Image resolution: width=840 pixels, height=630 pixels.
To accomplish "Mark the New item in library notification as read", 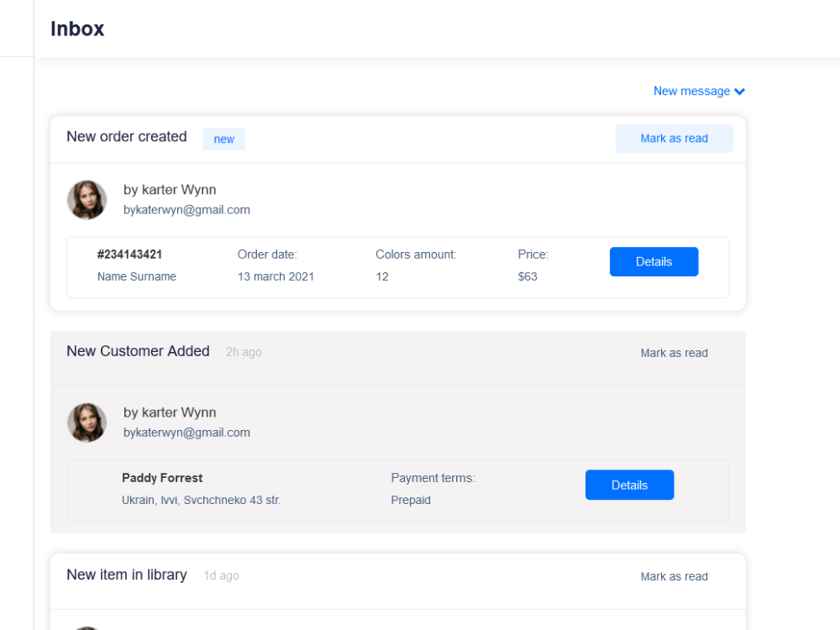I will (675, 576).
